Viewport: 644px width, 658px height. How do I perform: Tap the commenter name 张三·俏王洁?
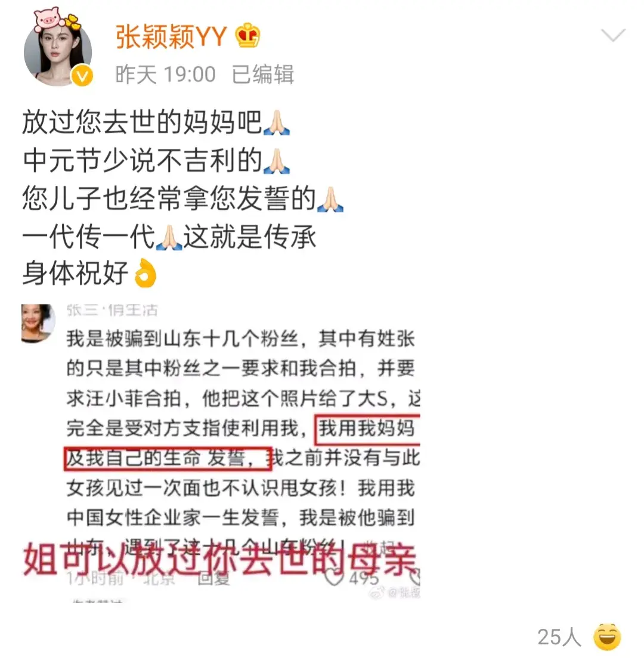[112, 311]
